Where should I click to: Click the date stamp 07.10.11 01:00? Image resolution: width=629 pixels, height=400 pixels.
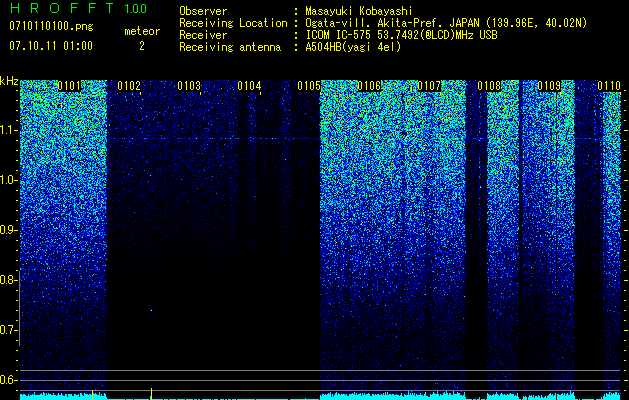51,46
